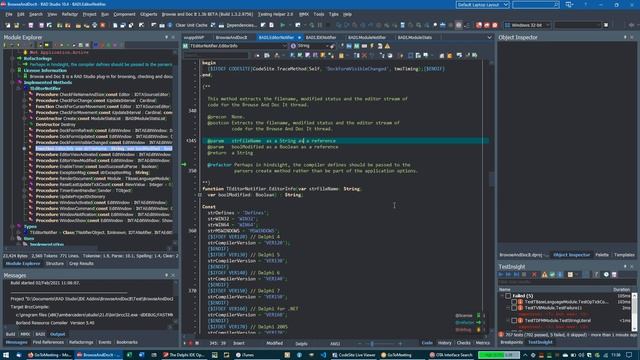Click the yellow warning triangle in editor toolbar
The width and height of the screenshot is (640, 360).
coord(387,46)
